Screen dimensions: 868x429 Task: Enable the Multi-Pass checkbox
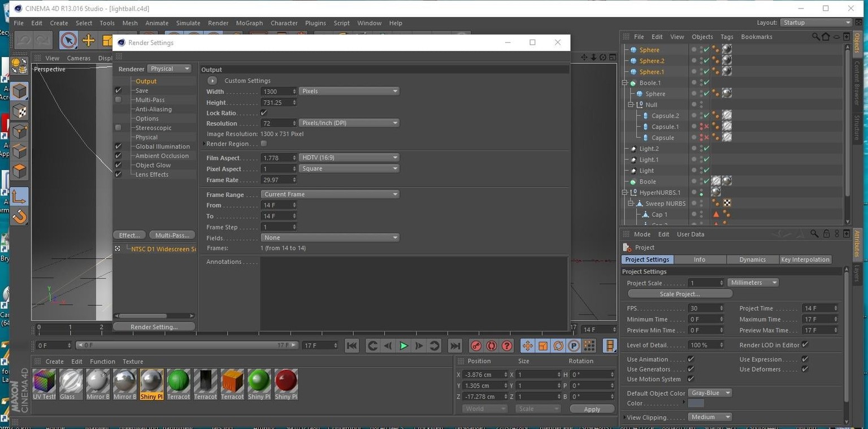tap(118, 100)
